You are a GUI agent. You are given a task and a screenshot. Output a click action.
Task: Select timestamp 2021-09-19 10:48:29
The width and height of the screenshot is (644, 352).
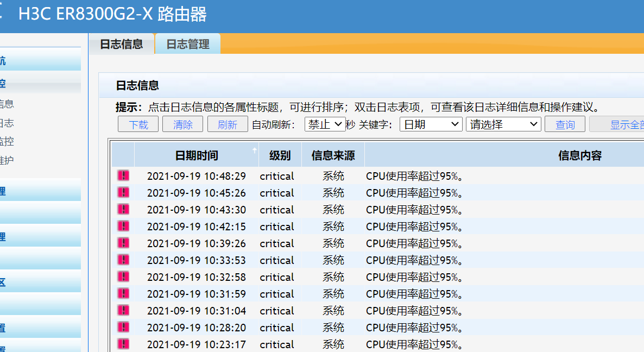tap(197, 176)
